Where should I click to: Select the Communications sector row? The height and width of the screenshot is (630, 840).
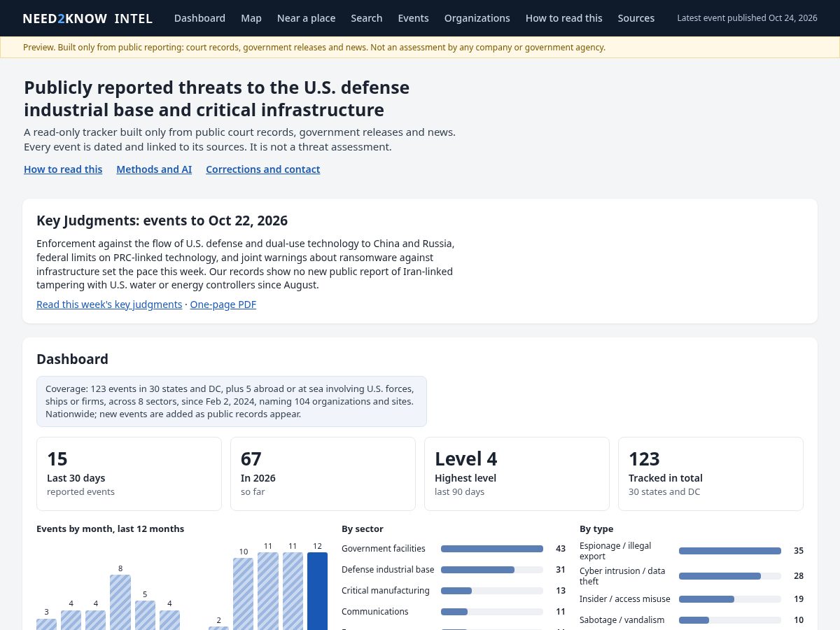pos(454,612)
